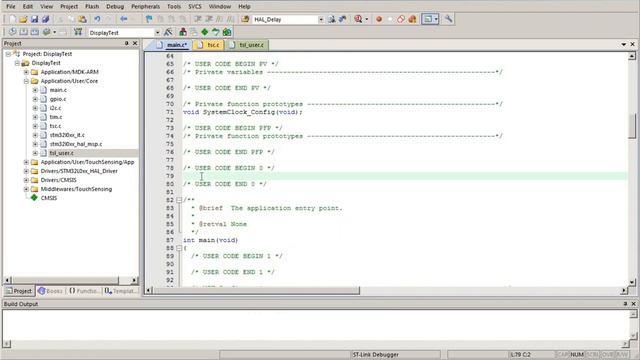Open Manage Run-Time Environment green diamond icon

(204, 32)
